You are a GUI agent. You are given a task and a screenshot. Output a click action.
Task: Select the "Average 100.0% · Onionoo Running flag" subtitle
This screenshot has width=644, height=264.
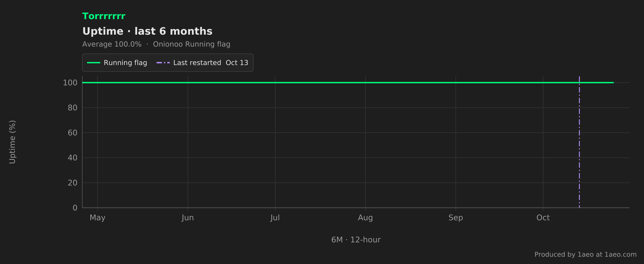[156, 44]
